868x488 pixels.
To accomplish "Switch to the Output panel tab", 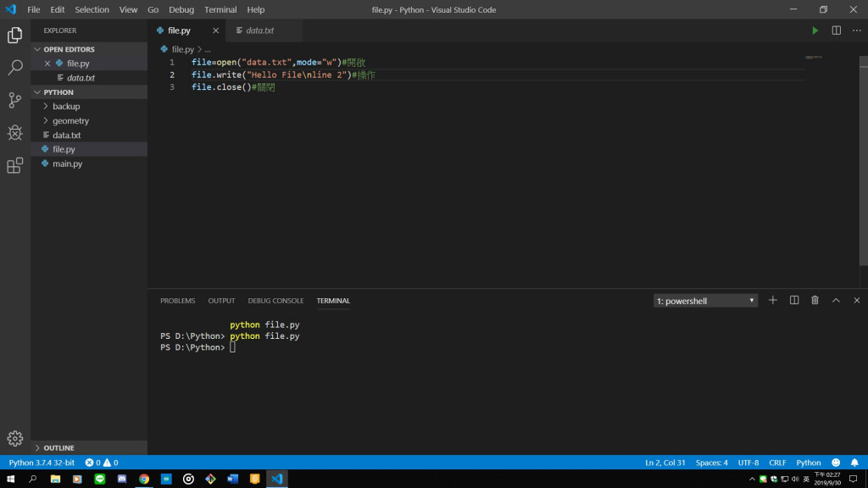I will pyautogui.click(x=221, y=301).
